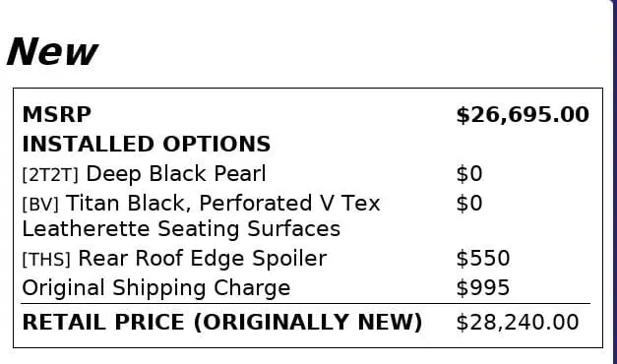
Task: Click the Deep Black Pearl $0 price
Action: [x=469, y=173]
